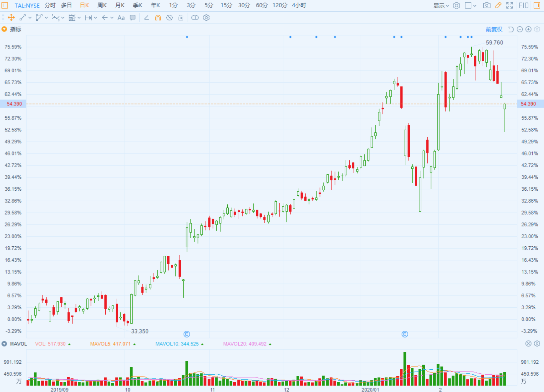Switch to 周K weekly chart
Screen dimensions: 544x392
102,5
